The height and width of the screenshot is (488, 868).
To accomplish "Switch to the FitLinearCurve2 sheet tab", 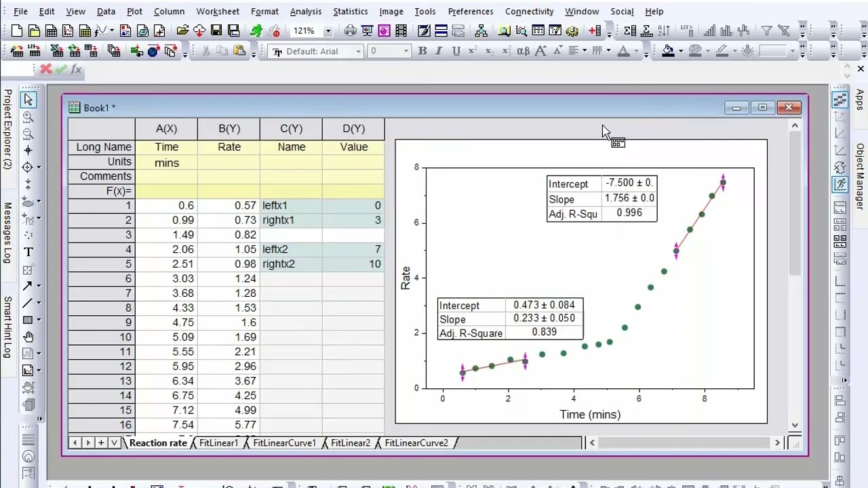I will tap(416, 443).
